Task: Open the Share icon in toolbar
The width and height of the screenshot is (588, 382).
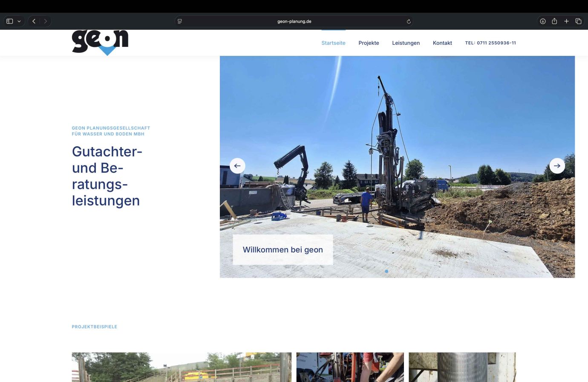Action: [554, 21]
